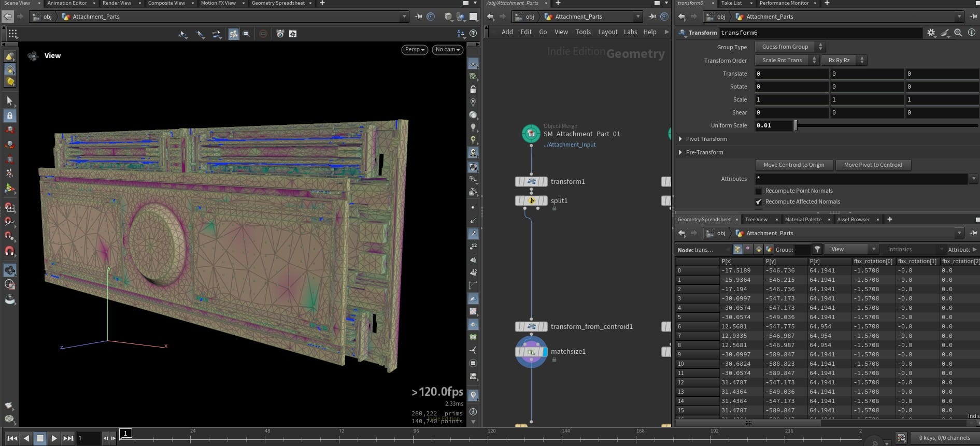Open the node info icon in parameters
Image resolution: width=980 pixels, height=446 pixels.
971,33
